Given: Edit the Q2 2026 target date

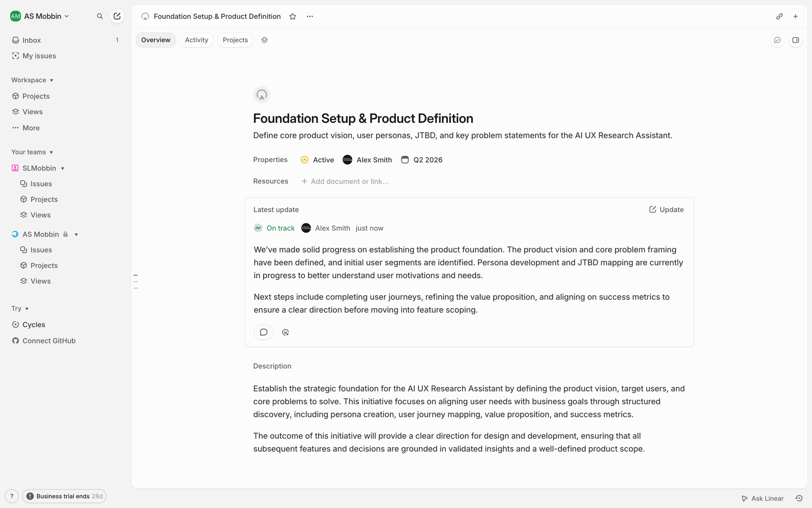Looking at the screenshot, I should [x=422, y=160].
